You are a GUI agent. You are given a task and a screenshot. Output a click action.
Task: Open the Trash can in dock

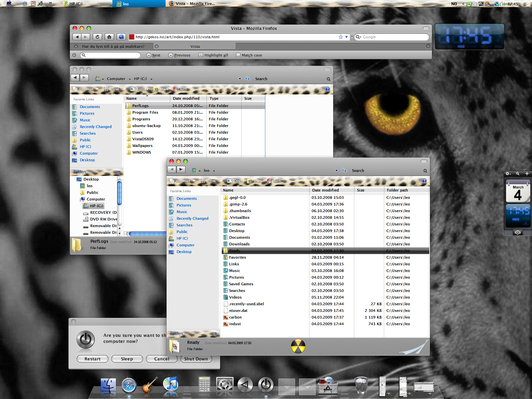point(361,385)
